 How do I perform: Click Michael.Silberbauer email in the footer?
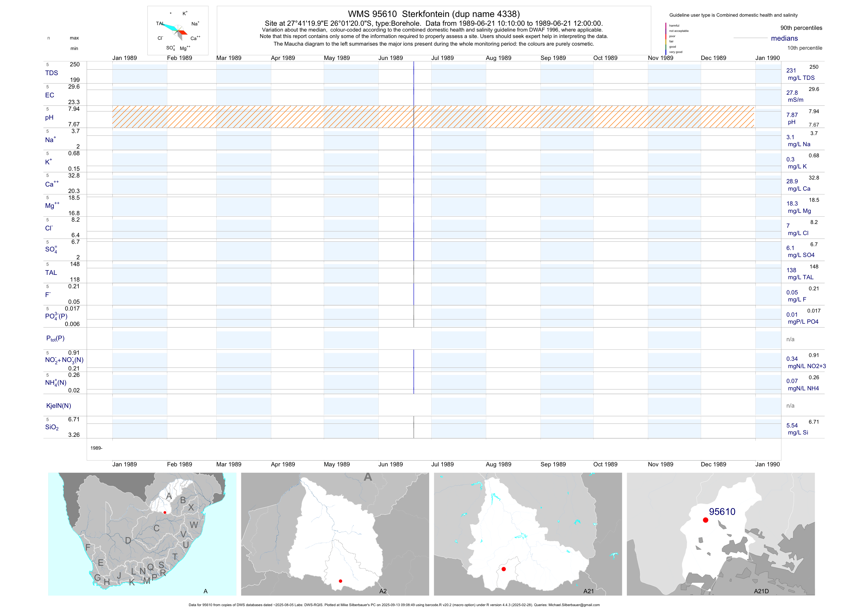pos(574,605)
